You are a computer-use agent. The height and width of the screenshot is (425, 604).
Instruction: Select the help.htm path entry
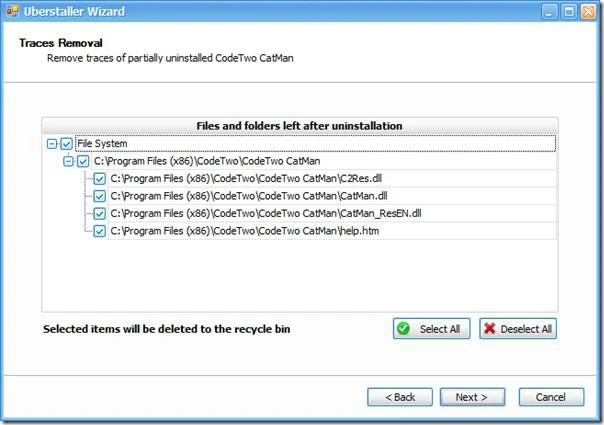click(x=245, y=231)
